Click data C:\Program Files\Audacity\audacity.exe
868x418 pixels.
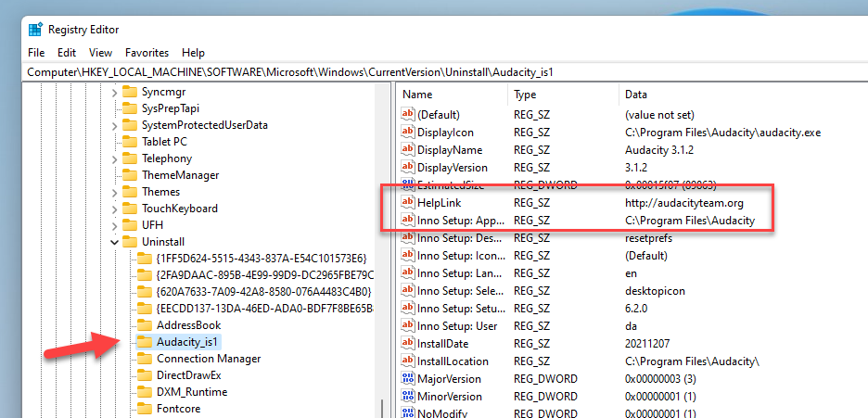click(x=723, y=133)
